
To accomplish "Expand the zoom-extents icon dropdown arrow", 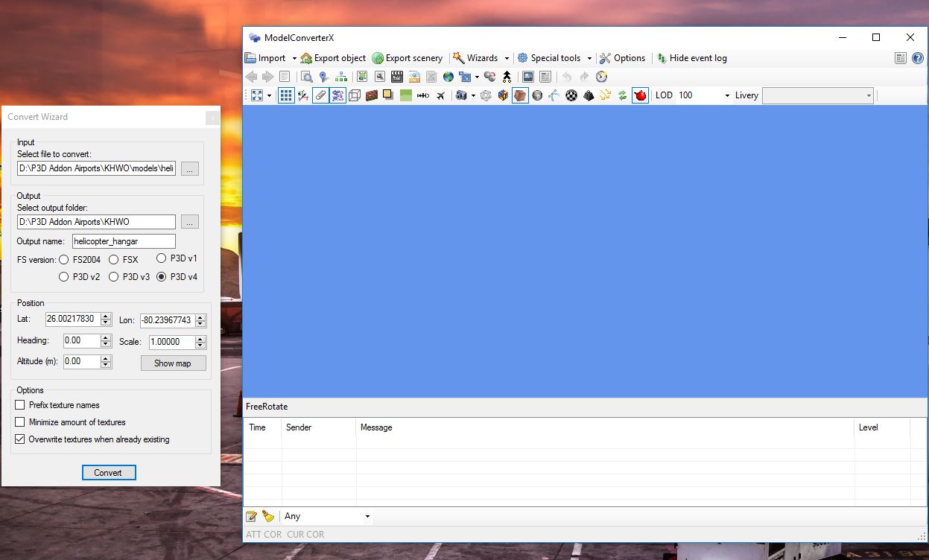I will coord(269,95).
